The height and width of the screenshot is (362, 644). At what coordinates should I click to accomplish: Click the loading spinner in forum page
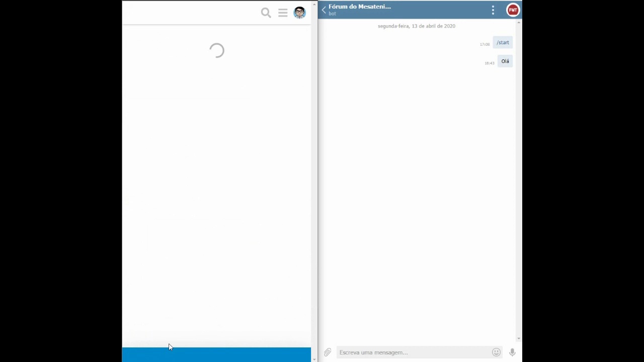(217, 51)
